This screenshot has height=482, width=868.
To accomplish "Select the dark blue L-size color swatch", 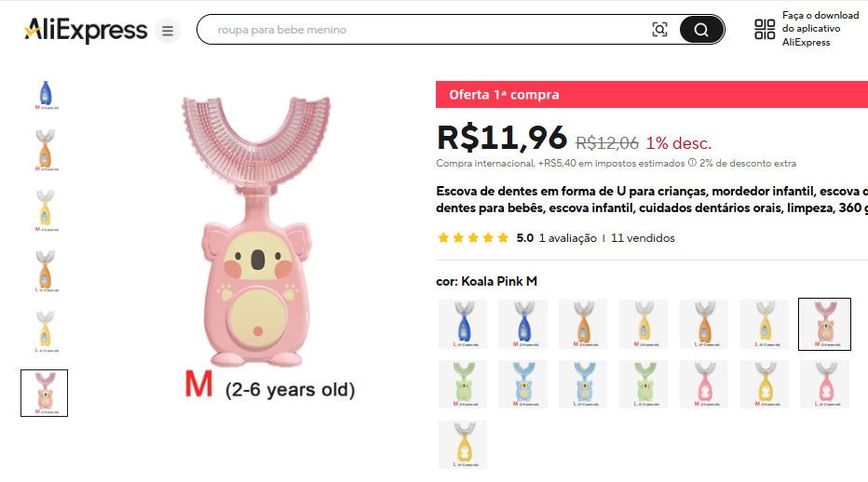I will pos(463,324).
